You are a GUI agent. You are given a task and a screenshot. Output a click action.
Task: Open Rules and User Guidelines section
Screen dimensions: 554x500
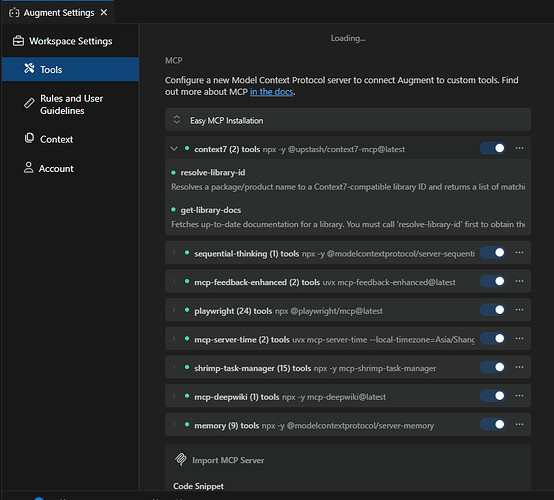point(70,105)
